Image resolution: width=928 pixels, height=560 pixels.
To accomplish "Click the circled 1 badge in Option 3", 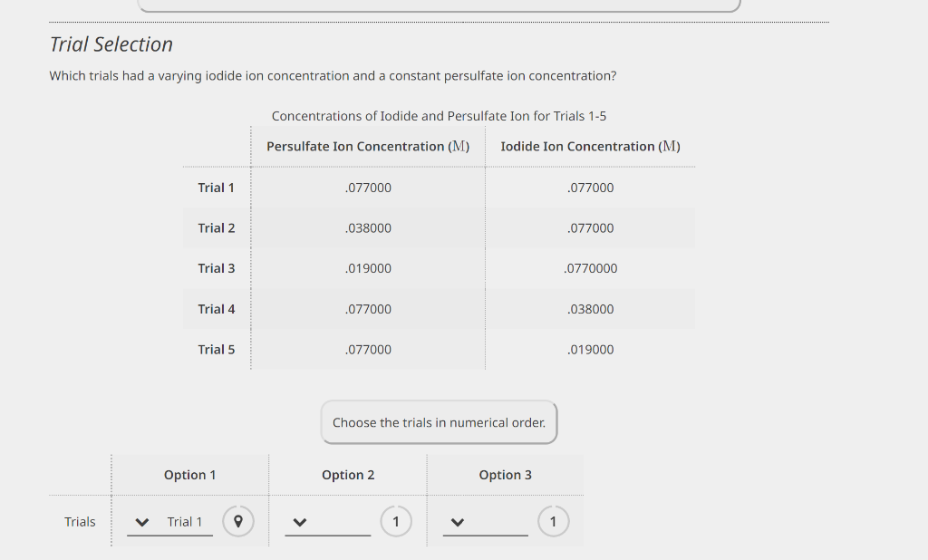I will 553,521.
